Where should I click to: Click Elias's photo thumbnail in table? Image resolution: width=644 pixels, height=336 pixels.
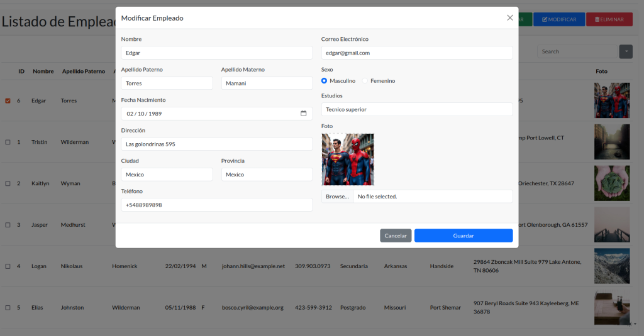coord(612,307)
